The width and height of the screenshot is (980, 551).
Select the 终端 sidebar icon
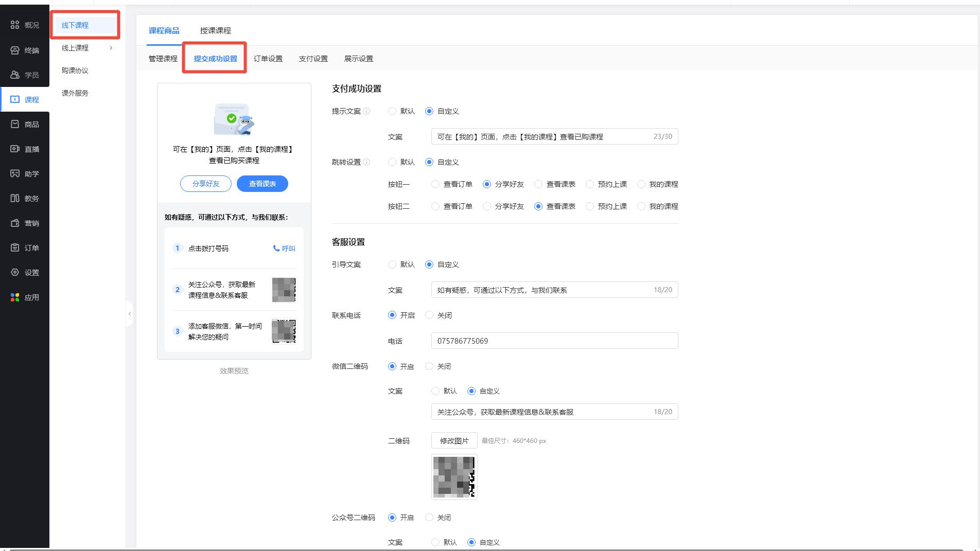(24, 49)
